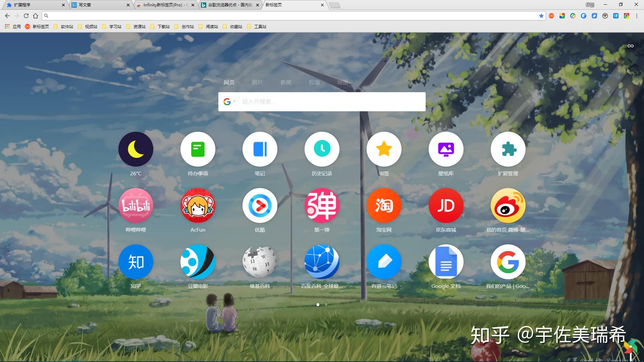
Task: Launch the 哔哩哔哩 bilibili shortcut
Action: point(136,205)
